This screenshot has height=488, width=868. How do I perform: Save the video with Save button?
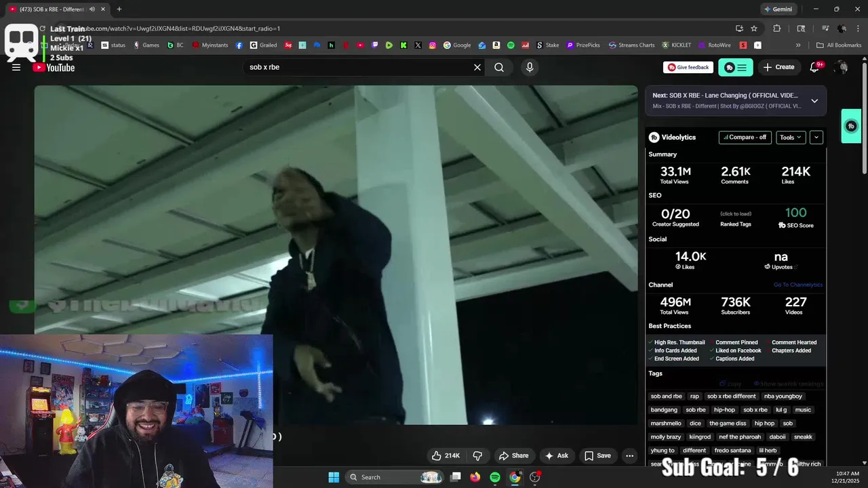pyautogui.click(x=597, y=455)
